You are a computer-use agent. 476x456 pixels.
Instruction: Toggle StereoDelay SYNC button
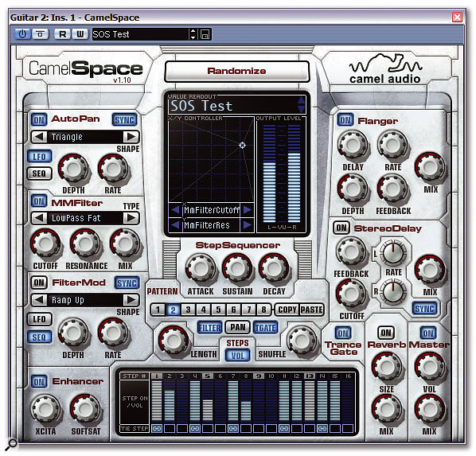[425, 309]
